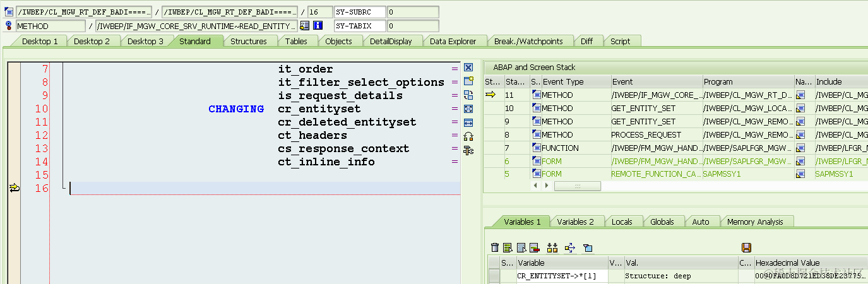The width and height of the screenshot is (868, 284).
Task: Open Memory Analysis tab
Action: tap(755, 222)
